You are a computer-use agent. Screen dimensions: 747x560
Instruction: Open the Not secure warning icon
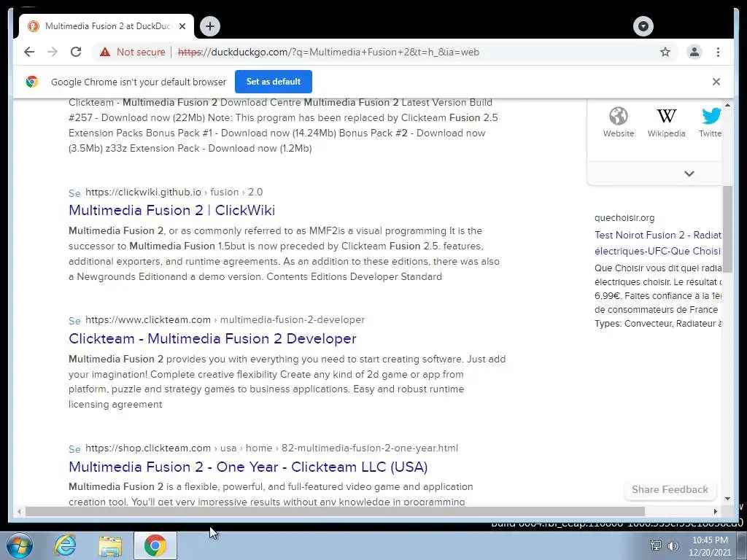pos(105,52)
